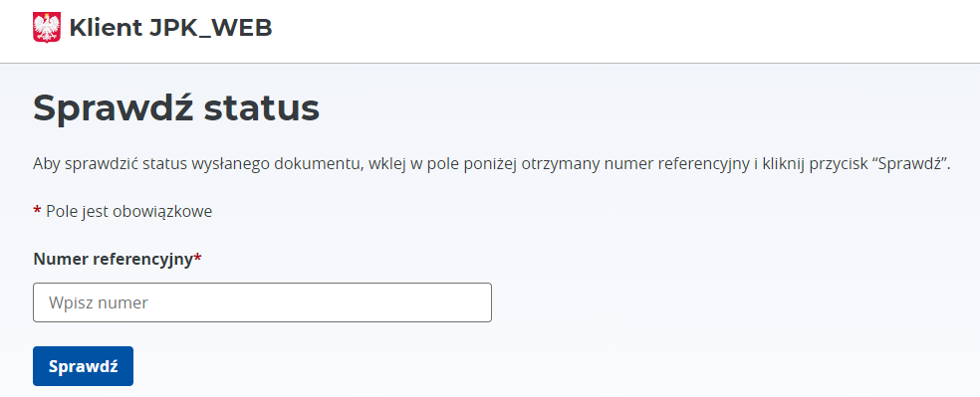The image size is (980, 397).
Task: Click the instruction paragraph starting with Aby sprawdzić
Action: (491, 165)
